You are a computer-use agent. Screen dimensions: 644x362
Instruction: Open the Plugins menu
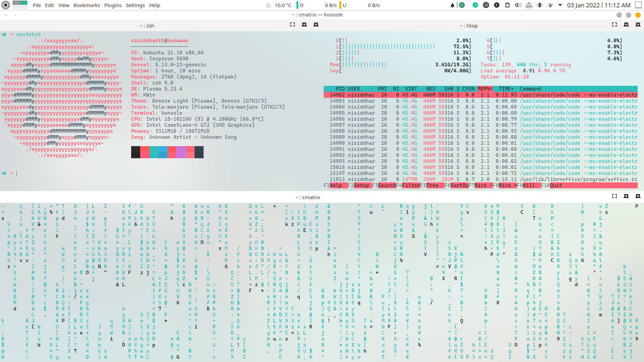pos(113,5)
